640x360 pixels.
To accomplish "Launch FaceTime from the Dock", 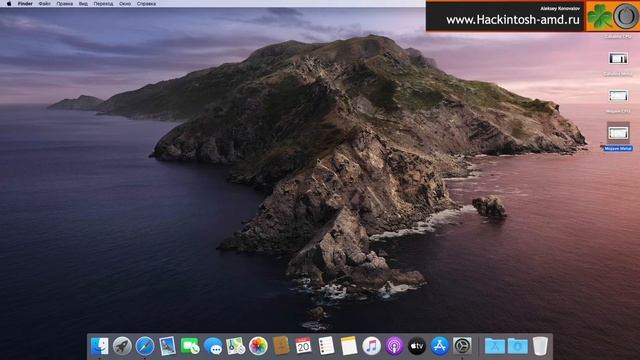I will (x=190, y=346).
